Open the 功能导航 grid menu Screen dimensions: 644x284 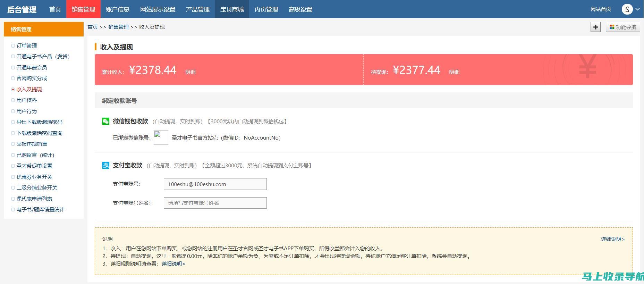tap(623, 27)
